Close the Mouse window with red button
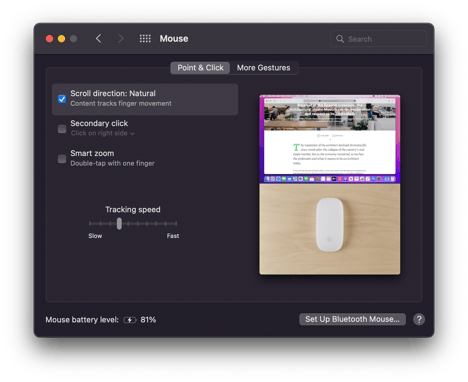Viewport: 468px width, 382px height. [x=50, y=39]
